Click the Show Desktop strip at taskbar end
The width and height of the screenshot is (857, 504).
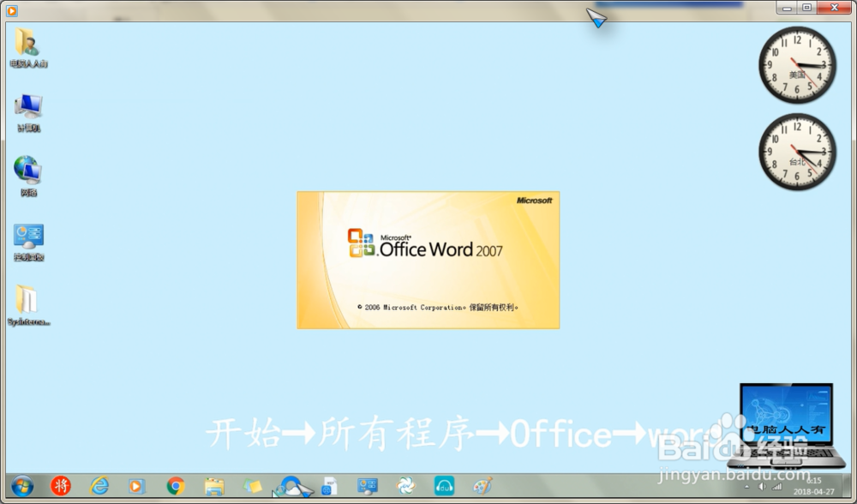848,485
